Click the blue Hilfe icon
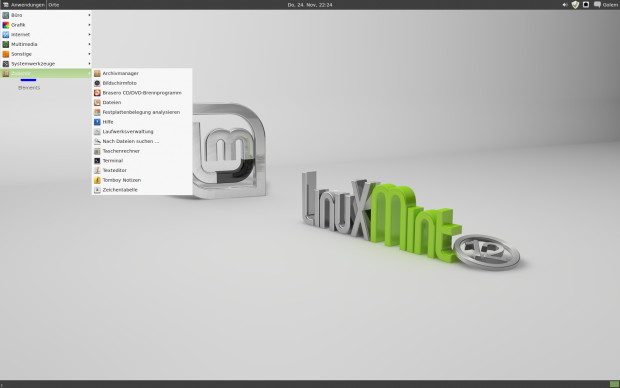The image size is (620, 388). (x=97, y=122)
